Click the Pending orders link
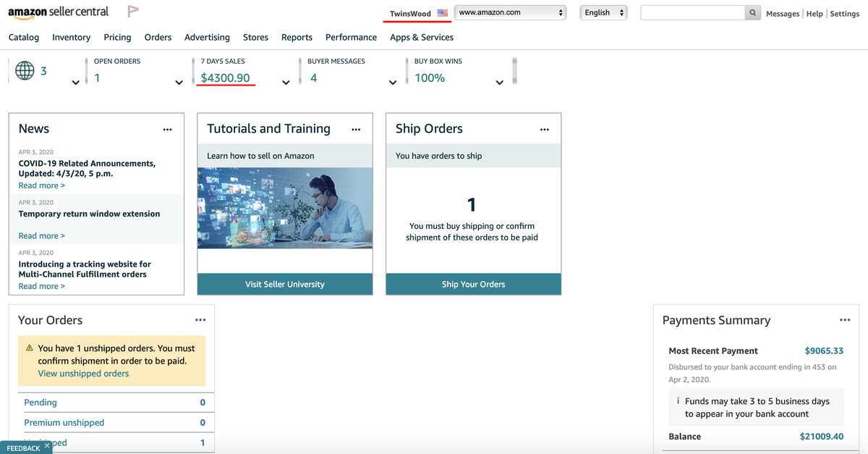Image resolution: width=868 pixels, height=454 pixels. (x=41, y=402)
